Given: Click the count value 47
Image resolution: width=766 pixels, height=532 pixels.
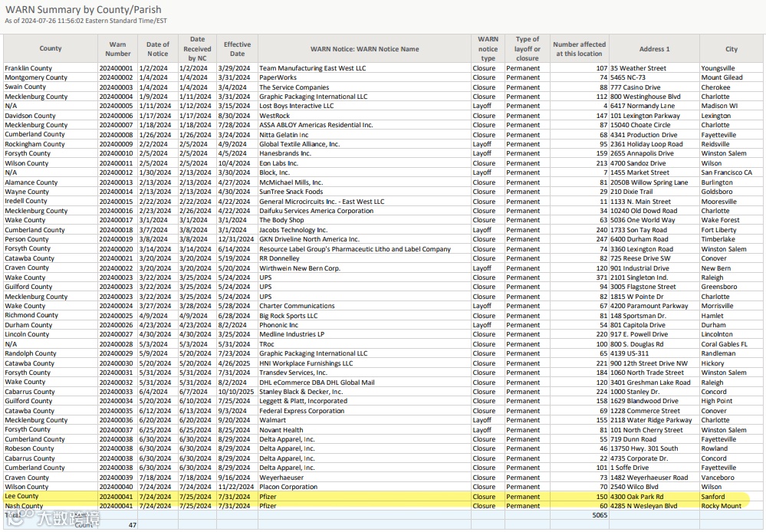Looking at the screenshot, I should coord(133,524).
